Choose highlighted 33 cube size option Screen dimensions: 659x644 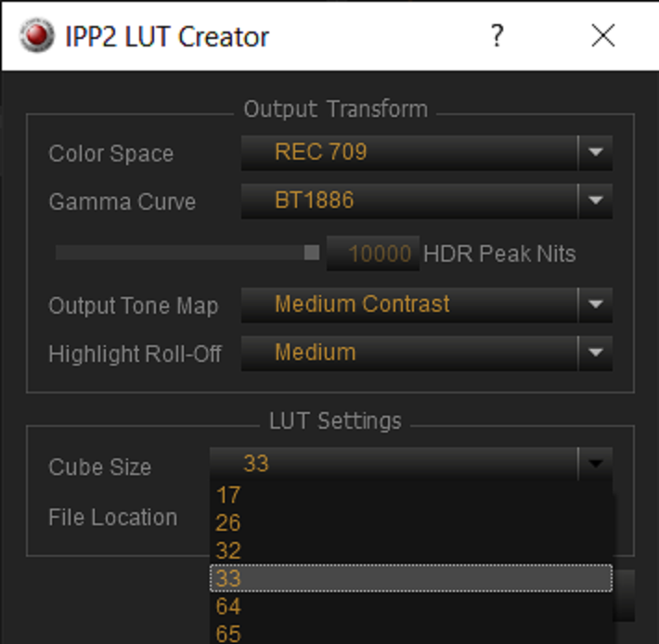point(411,578)
